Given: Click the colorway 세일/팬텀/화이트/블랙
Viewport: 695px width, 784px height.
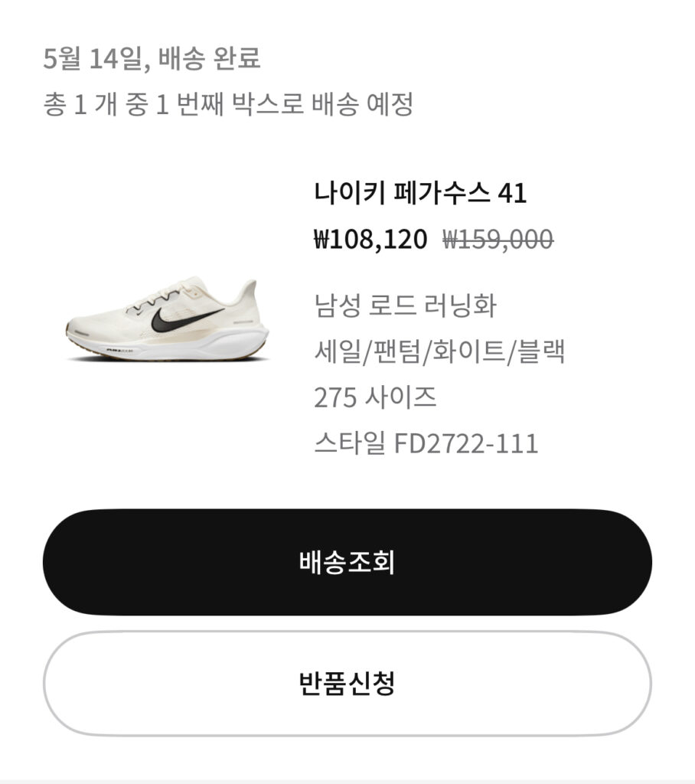Looking at the screenshot, I should (x=439, y=351).
